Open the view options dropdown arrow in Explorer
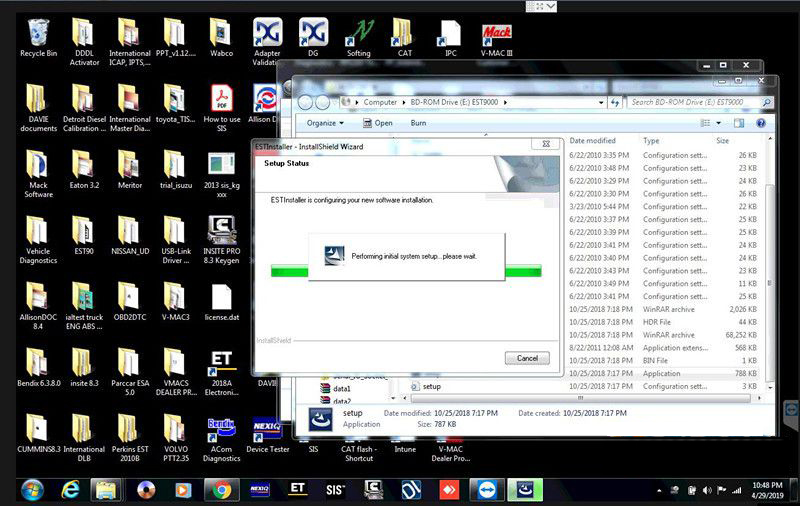 coord(718,123)
